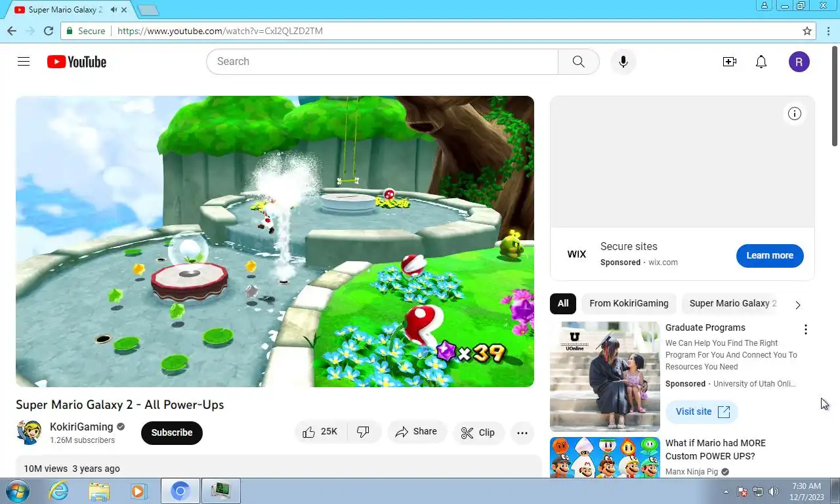The height and width of the screenshot is (504, 840).
Task: Click the search magnifier button
Action: [578, 62]
